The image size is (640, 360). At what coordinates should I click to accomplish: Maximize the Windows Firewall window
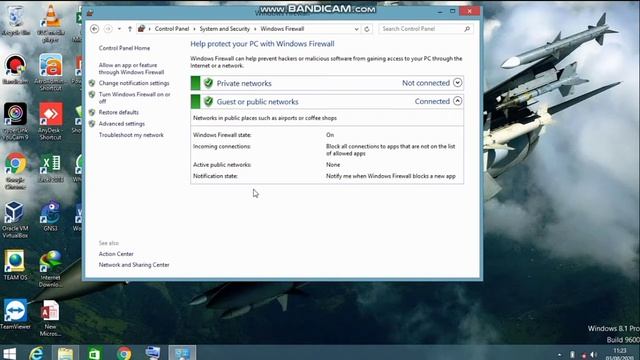[452, 11]
